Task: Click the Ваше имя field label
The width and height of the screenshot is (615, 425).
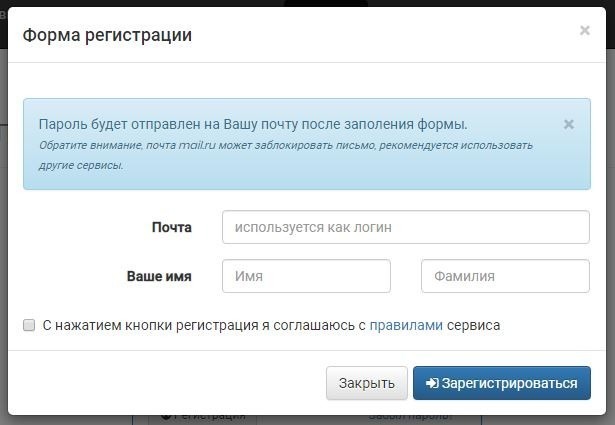Action: pos(159,276)
